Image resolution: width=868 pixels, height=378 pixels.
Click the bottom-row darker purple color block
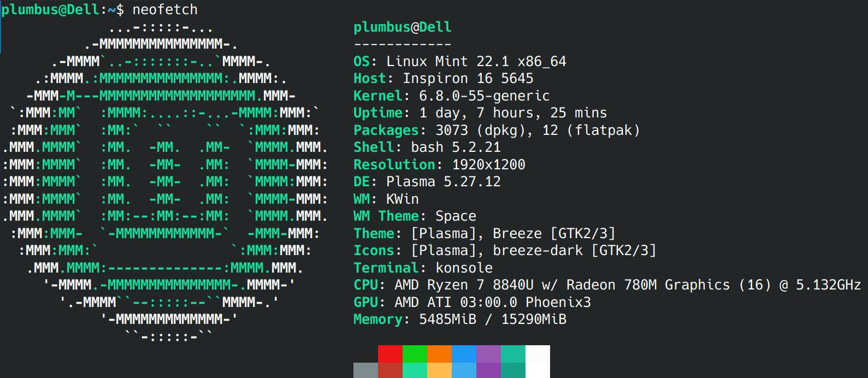coord(488,370)
